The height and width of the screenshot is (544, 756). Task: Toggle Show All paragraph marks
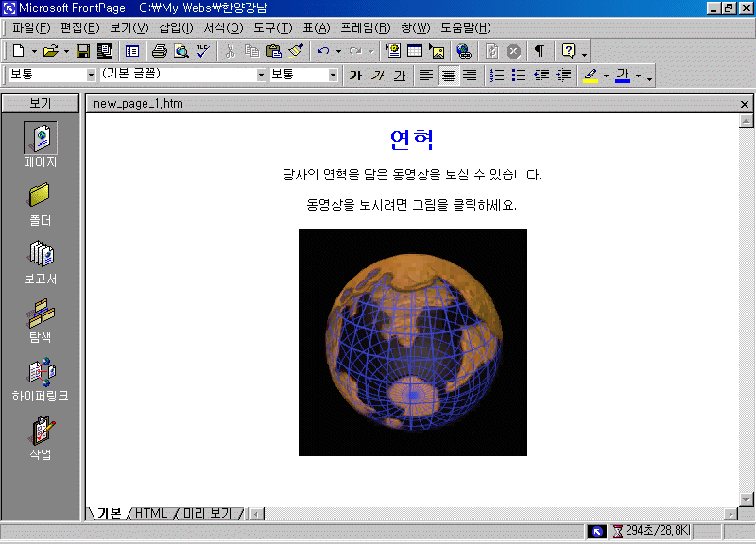click(x=540, y=51)
